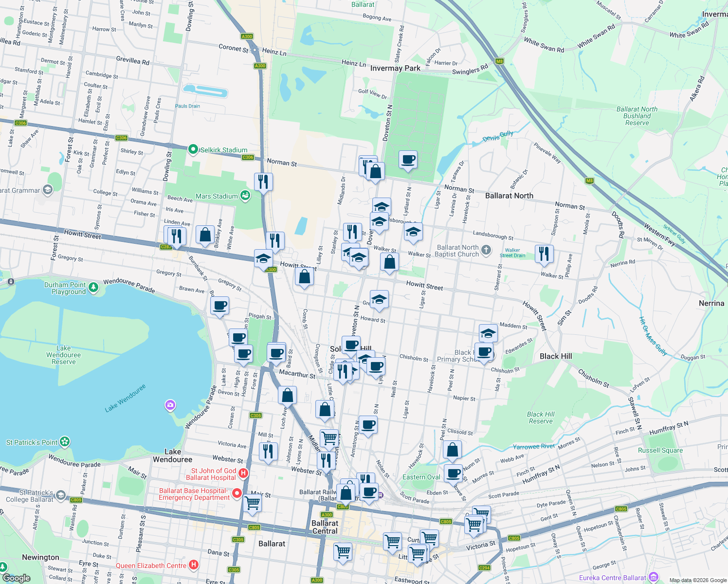Select the cafe marker on Armstrong St N
The image size is (728, 584).
click(368, 425)
